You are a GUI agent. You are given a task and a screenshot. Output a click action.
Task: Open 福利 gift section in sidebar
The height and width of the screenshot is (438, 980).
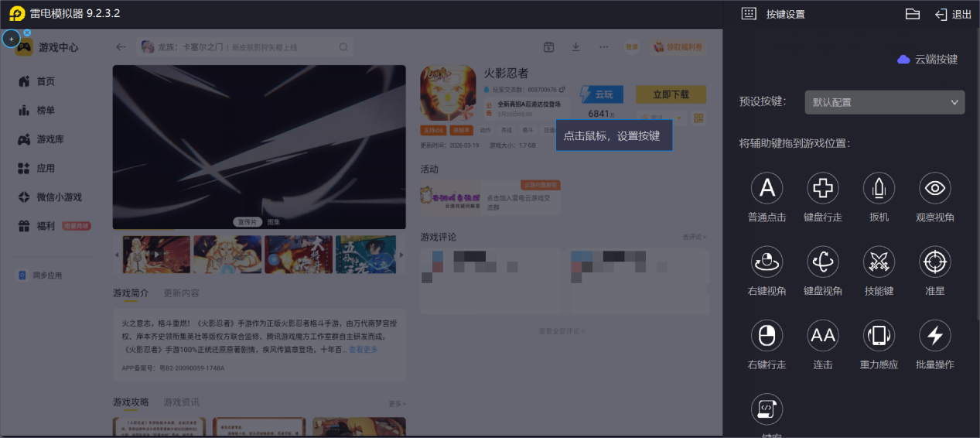[54, 226]
